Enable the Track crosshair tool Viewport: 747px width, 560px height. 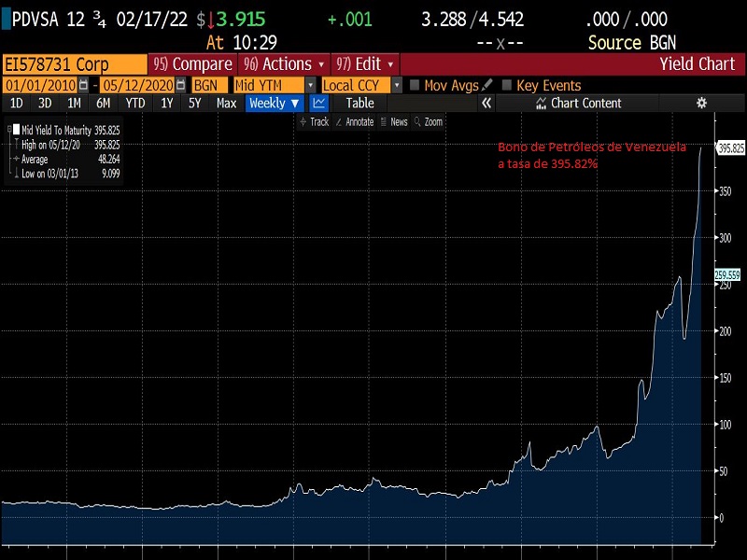coord(314,122)
